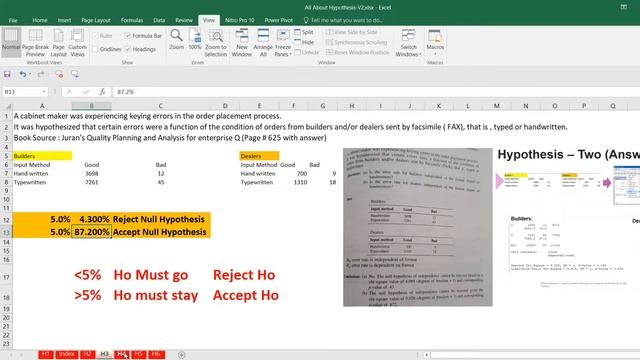Image resolution: width=640 pixels, height=360 pixels.
Task: Save the workbook from quick access bar
Action: coord(7,74)
